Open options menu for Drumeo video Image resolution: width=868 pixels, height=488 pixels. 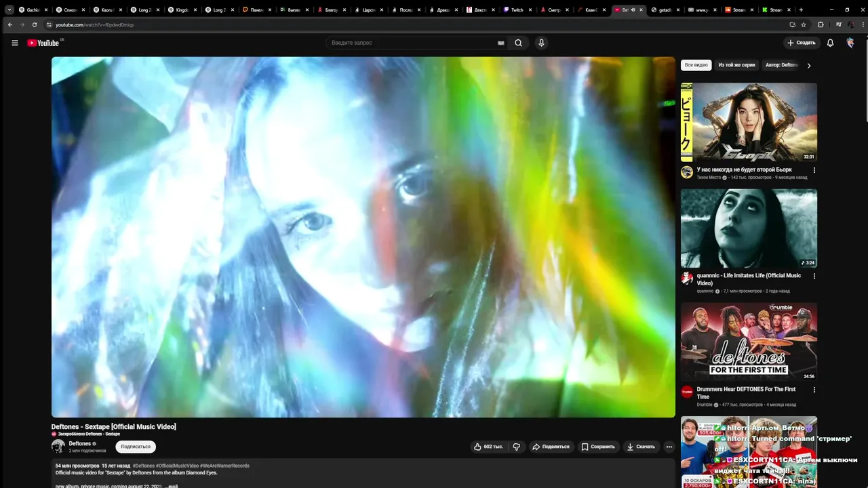click(x=814, y=390)
